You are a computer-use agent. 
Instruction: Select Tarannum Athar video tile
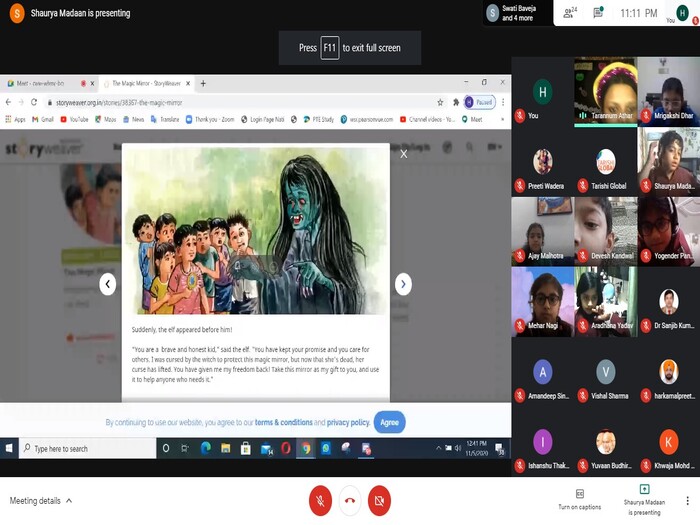(x=605, y=92)
